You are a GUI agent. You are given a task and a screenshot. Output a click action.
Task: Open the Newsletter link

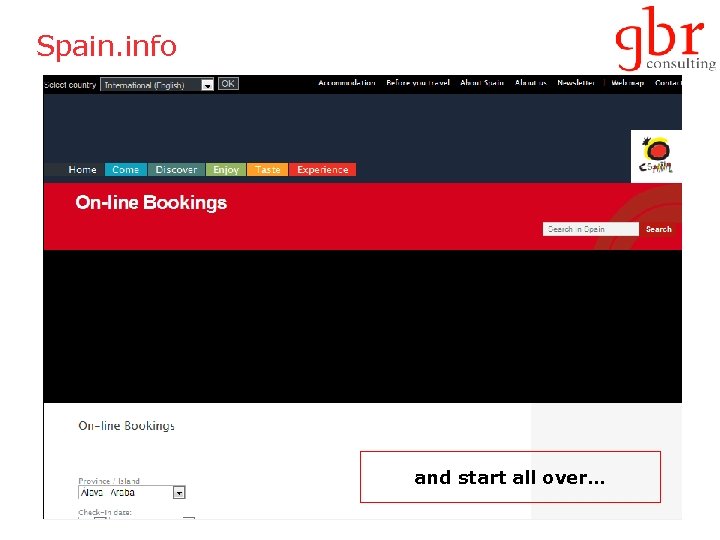coord(576,83)
